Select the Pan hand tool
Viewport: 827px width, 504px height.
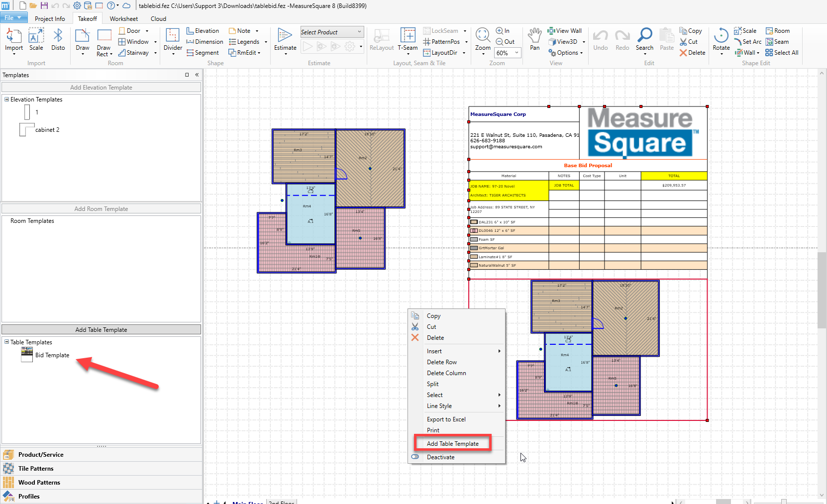[x=535, y=40]
